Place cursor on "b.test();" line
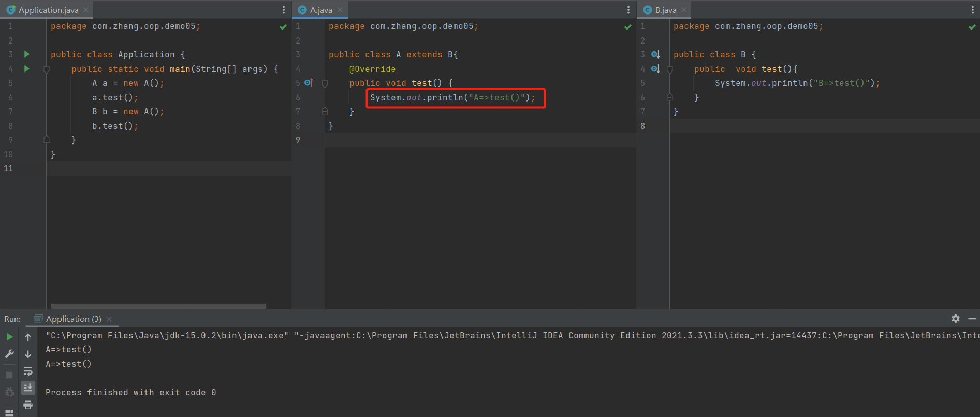The image size is (980, 417). (115, 126)
